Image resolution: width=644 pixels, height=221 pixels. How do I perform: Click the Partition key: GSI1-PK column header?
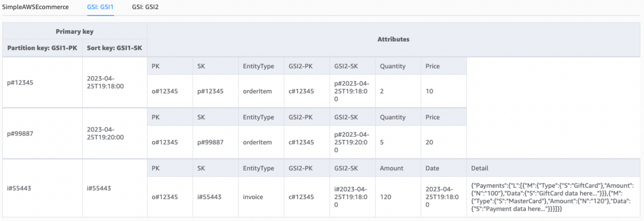(42, 48)
